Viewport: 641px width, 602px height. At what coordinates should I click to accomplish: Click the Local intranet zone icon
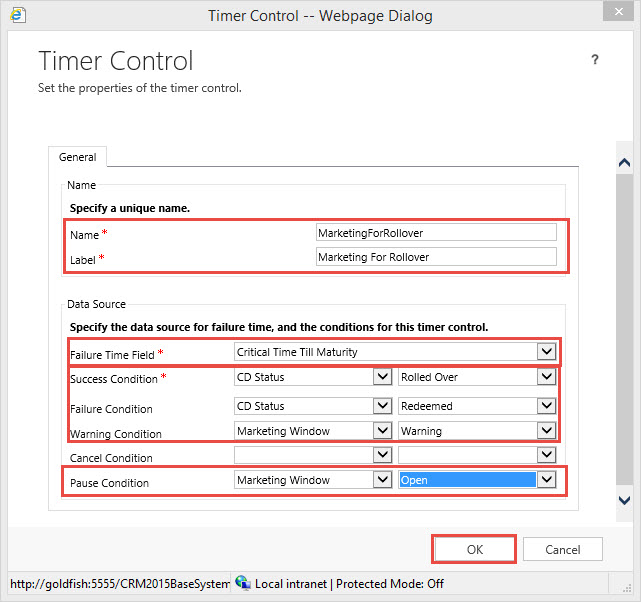pyautogui.click(x=242, y=583)
